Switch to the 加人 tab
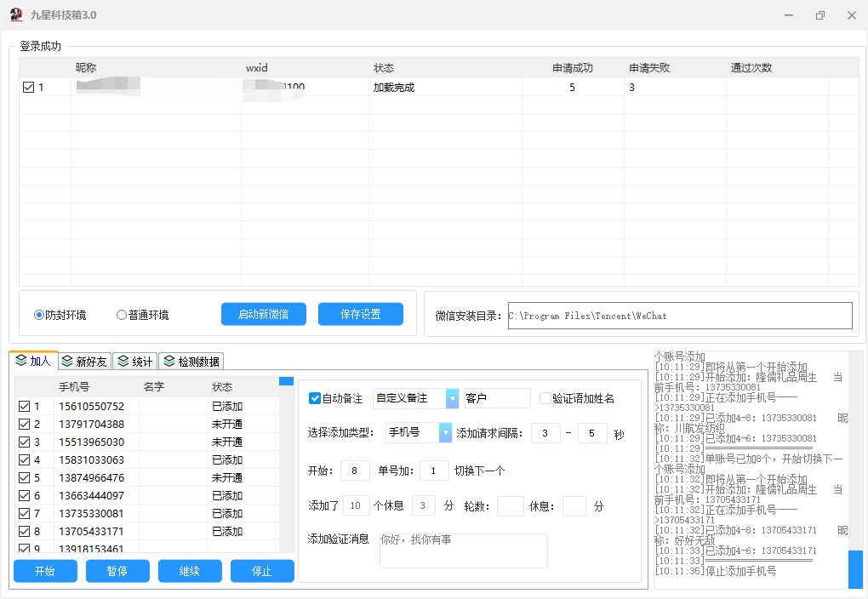The width and height of the screenshot is (868, 599). pos(33,361)
